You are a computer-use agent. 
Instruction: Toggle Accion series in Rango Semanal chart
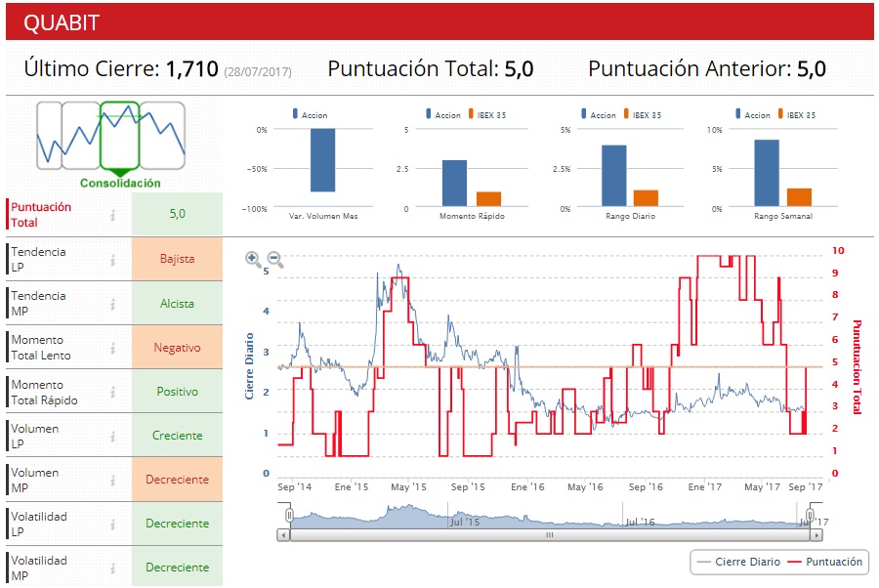[x=753, y=114]
